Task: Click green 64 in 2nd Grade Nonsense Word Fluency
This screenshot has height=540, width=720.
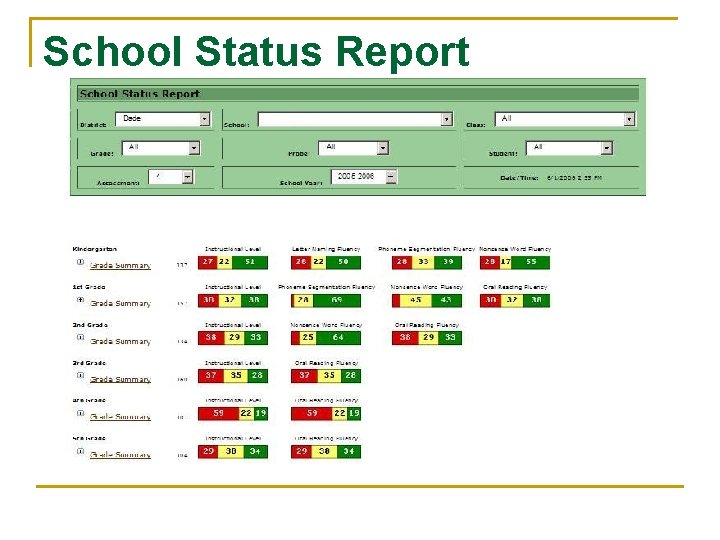Action: point(338,338)
